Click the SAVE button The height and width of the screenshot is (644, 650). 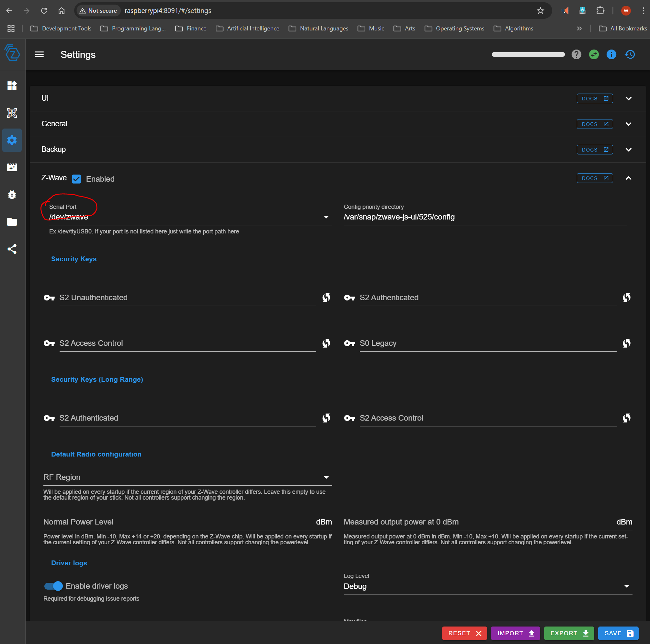pyautogui.click(x=618, y=633)
